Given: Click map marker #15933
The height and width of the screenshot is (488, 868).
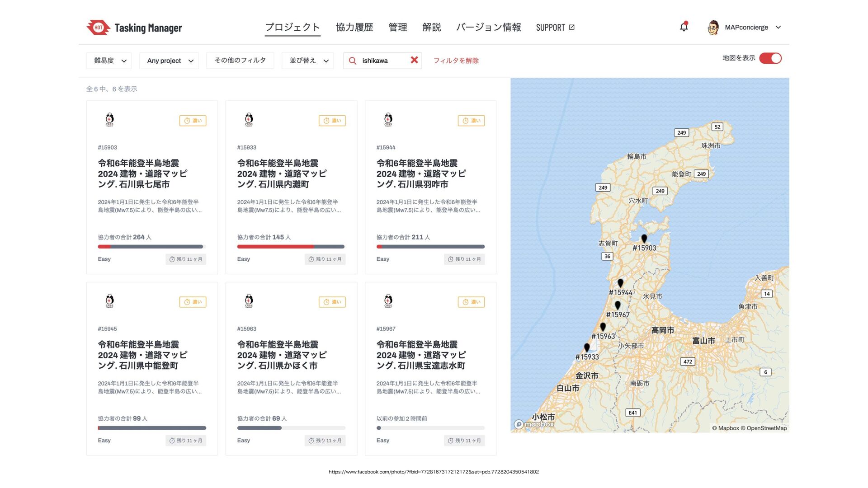Looking at the screenshot, I should [586, 347].
